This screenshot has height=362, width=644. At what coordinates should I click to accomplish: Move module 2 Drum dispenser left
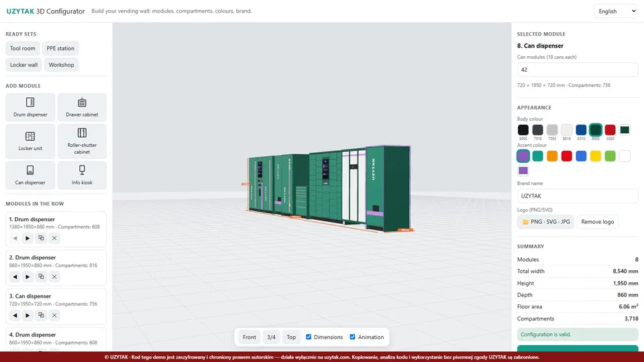[x=15, y=277]
